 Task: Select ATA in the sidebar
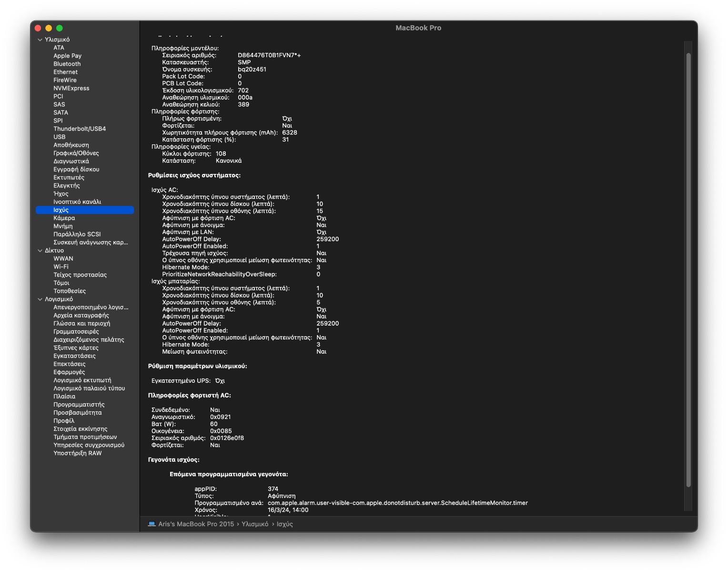(x=59, y=48)
